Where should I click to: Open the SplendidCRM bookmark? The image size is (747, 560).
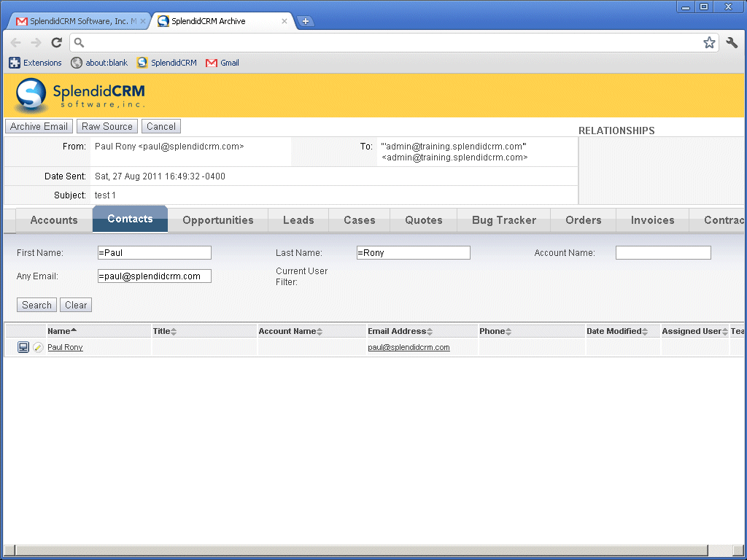(x=167, y=63)
